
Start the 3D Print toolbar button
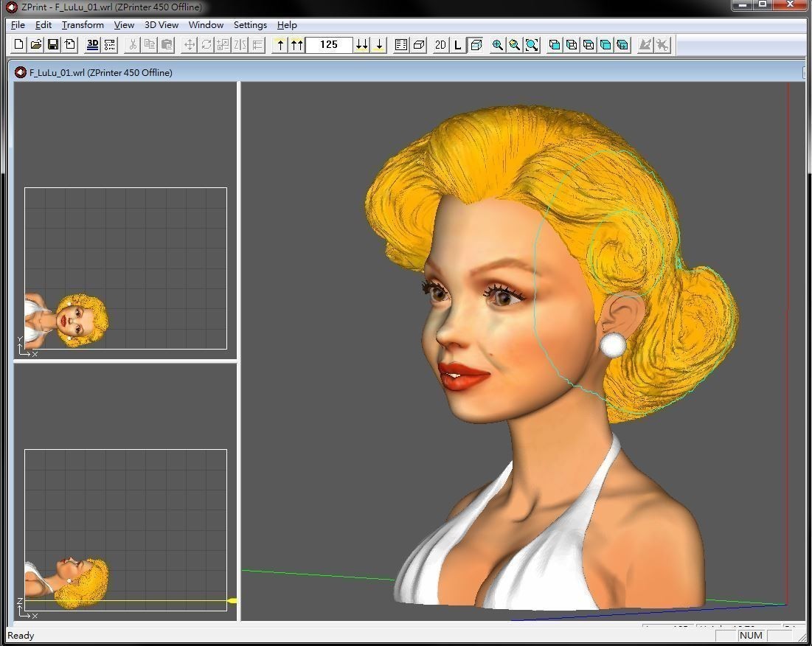point(92,45)
